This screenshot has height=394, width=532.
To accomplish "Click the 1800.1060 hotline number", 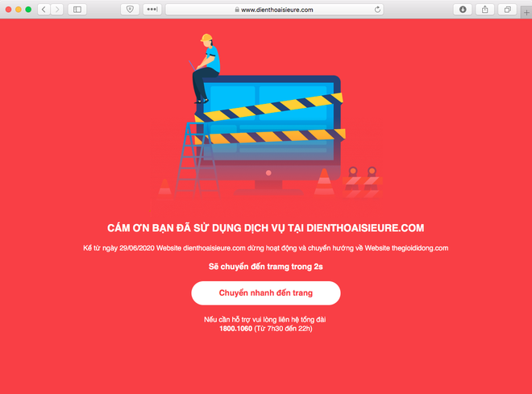I will [236, 329].
